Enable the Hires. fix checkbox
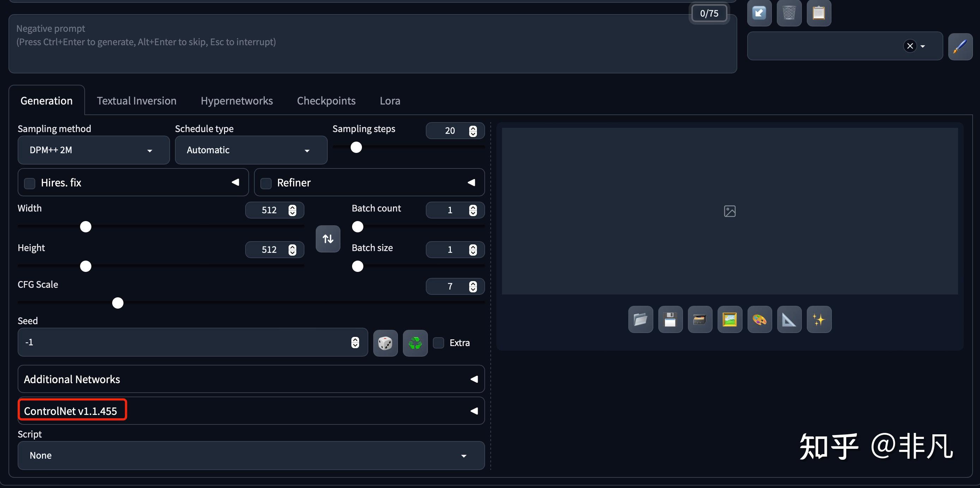This screenshot has width=980, height=488. point(30,183)
